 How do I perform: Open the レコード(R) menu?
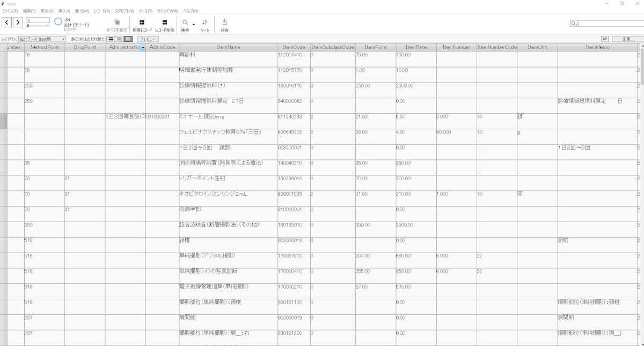coord(101,11)
